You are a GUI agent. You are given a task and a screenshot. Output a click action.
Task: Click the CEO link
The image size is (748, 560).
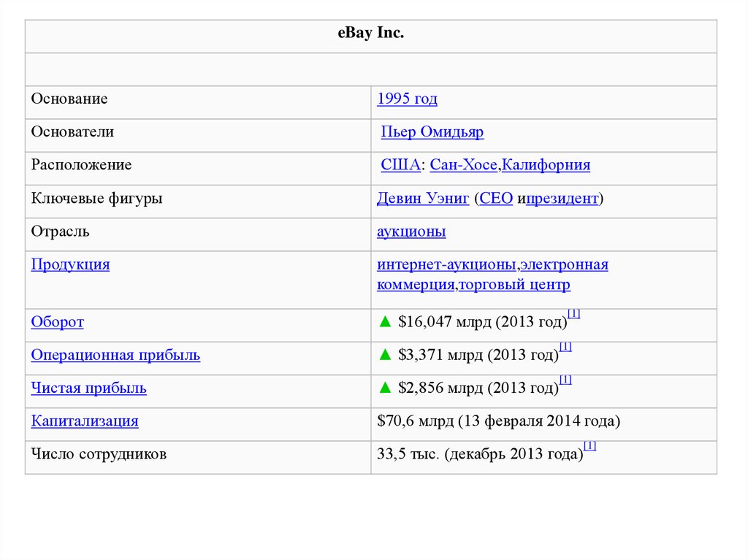pos(496,198)
